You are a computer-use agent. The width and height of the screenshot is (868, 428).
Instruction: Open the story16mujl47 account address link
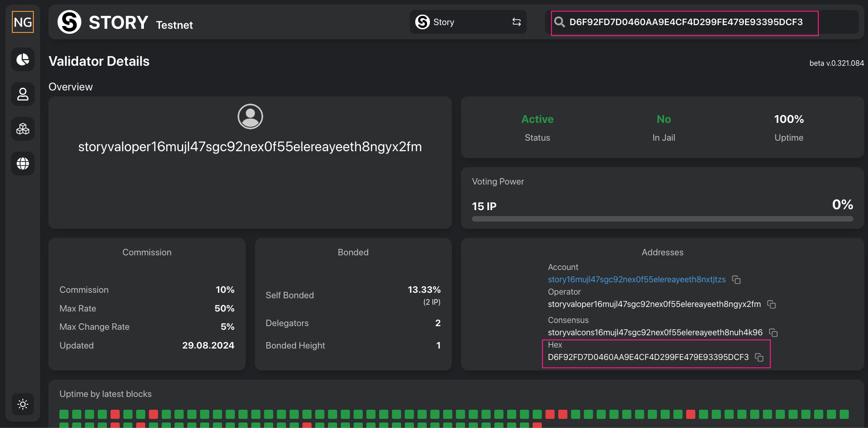click(x=636, y=280)
